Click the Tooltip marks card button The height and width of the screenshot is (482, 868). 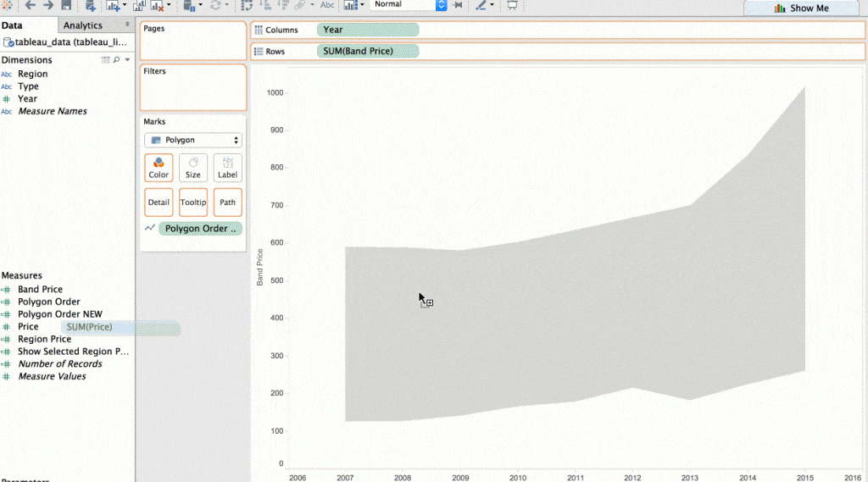click(193, 202)
